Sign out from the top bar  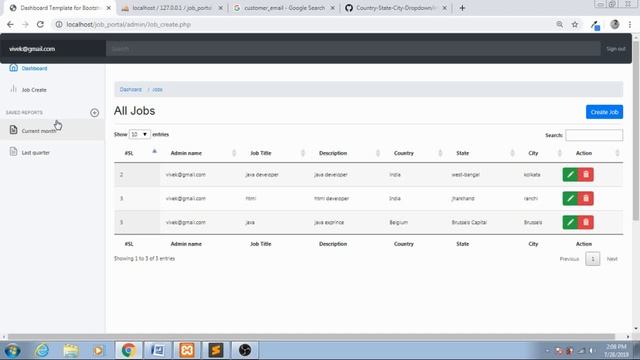pos(616,49)
